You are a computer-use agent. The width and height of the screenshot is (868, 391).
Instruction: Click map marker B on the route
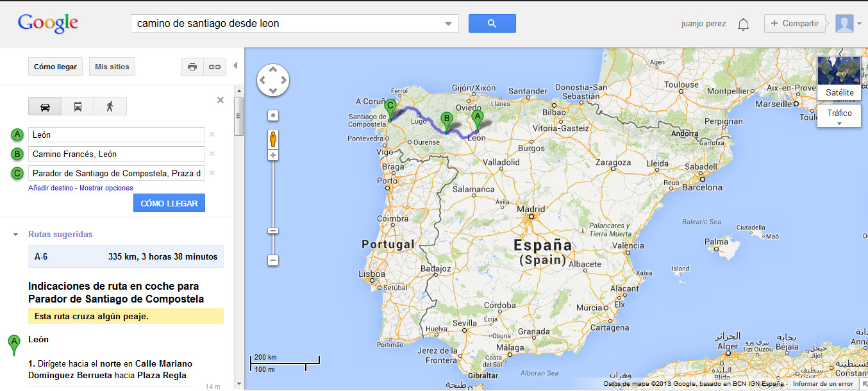coord(446,121)
